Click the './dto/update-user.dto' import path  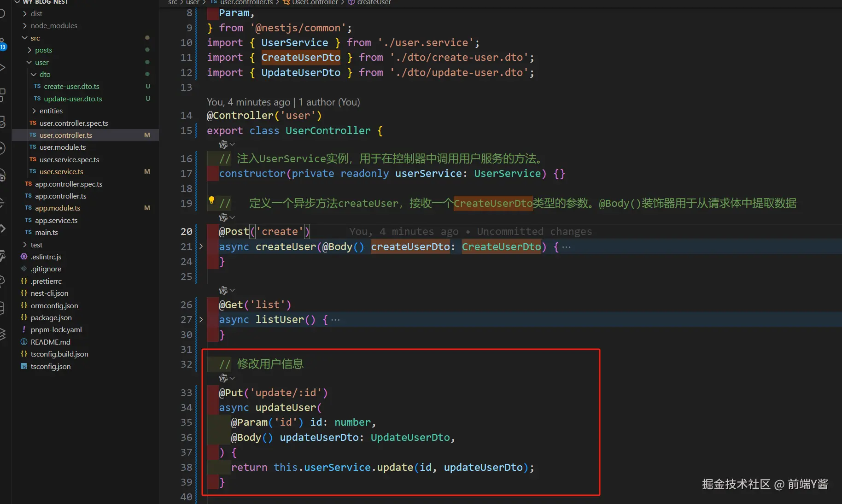[459, 73]
